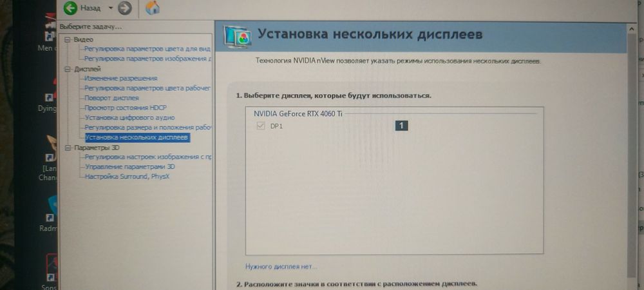Open Настройка Surround, PhysX
This screenshot has height=290, width=644.
pyautogui.click(x=127, y=177)
